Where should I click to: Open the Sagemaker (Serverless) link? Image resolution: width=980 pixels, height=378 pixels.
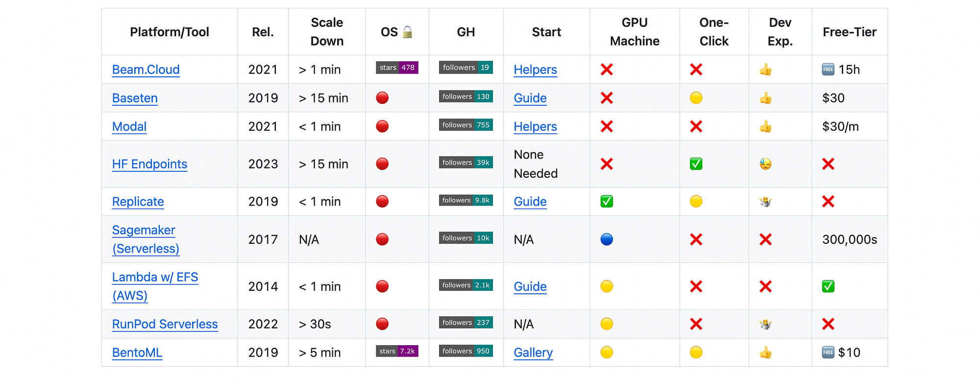(x=146, y=239)
